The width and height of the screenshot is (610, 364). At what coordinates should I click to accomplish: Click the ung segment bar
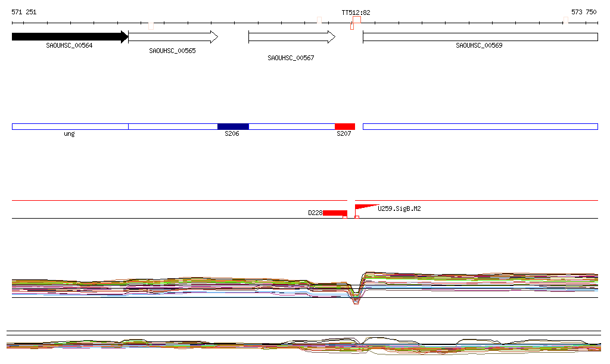[70, 126]
